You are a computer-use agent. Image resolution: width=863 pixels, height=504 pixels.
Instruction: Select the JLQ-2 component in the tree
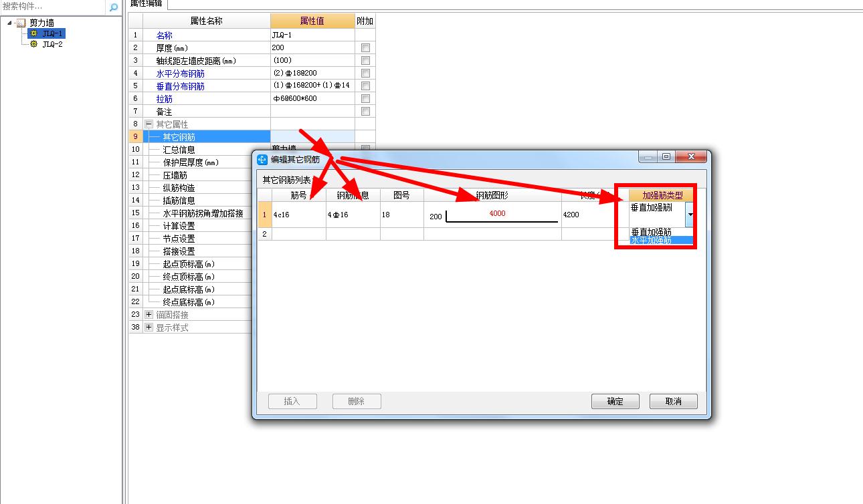click(52, 44)
